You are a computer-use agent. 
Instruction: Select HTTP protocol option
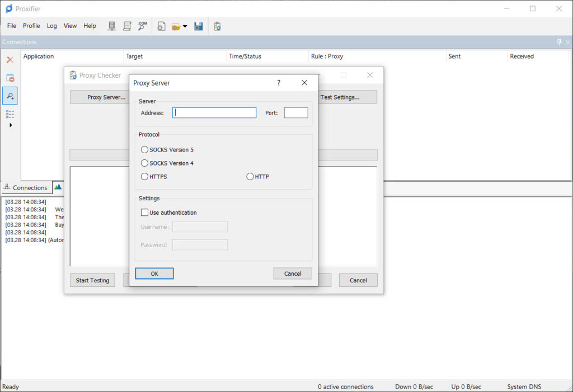(x=257, y=177)
